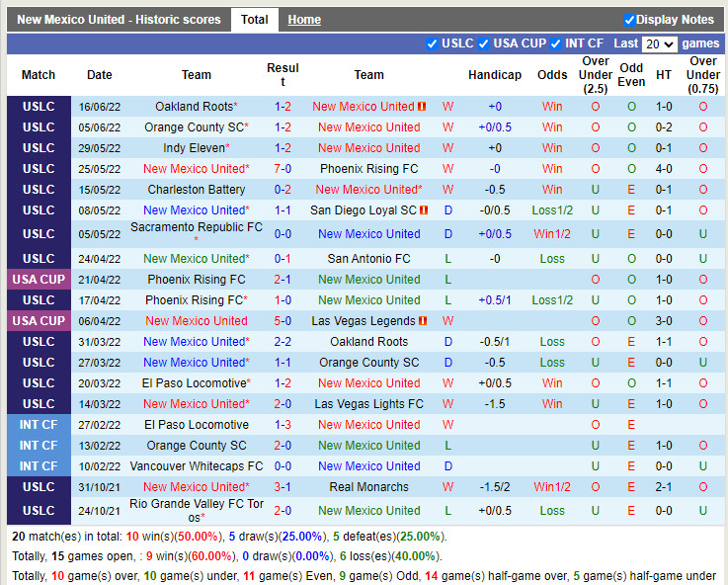
Task: Click red card icon beside San Diego Loyal SC
Action: pos(425,210)
